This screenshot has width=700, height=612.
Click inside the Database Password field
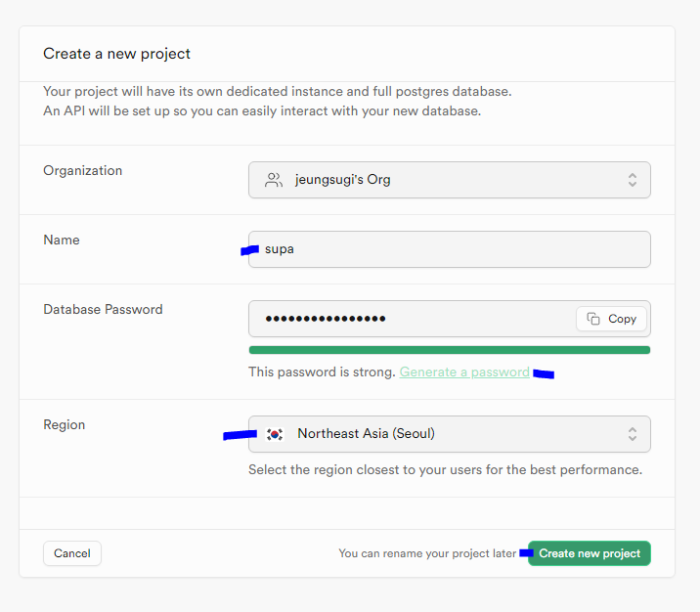[411, 319]
